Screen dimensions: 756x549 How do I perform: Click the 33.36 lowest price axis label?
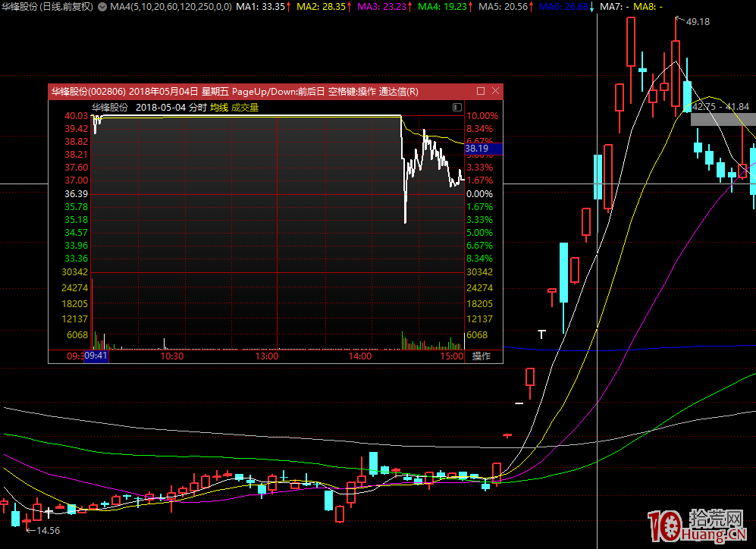coord(76,259)
